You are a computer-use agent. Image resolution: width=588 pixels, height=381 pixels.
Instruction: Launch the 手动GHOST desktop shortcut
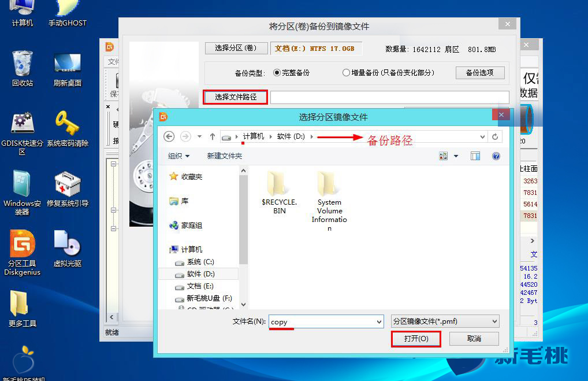(68, 13)
